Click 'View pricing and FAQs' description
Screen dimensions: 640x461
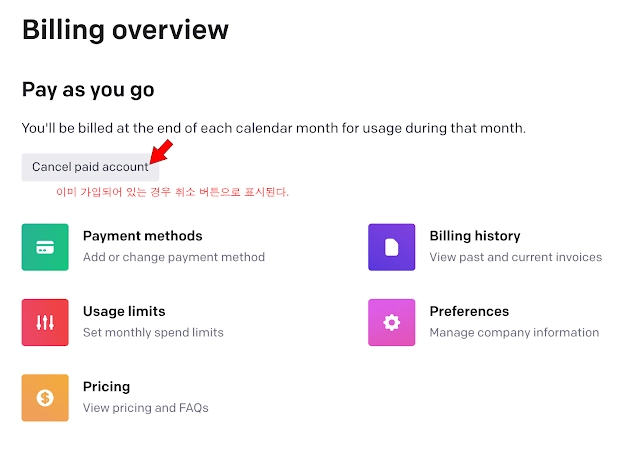coord(145,408)
